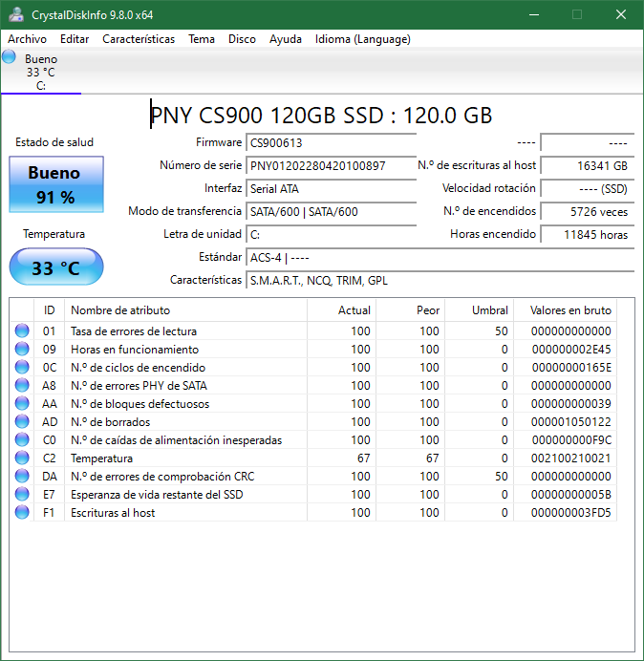Click the Número de serie field

click(x=331, y=166)
